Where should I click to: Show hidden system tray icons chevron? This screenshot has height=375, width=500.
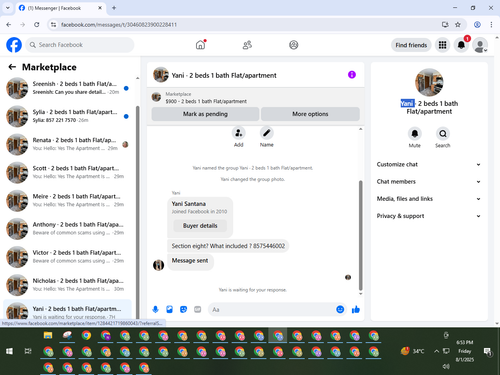[436, 351]
